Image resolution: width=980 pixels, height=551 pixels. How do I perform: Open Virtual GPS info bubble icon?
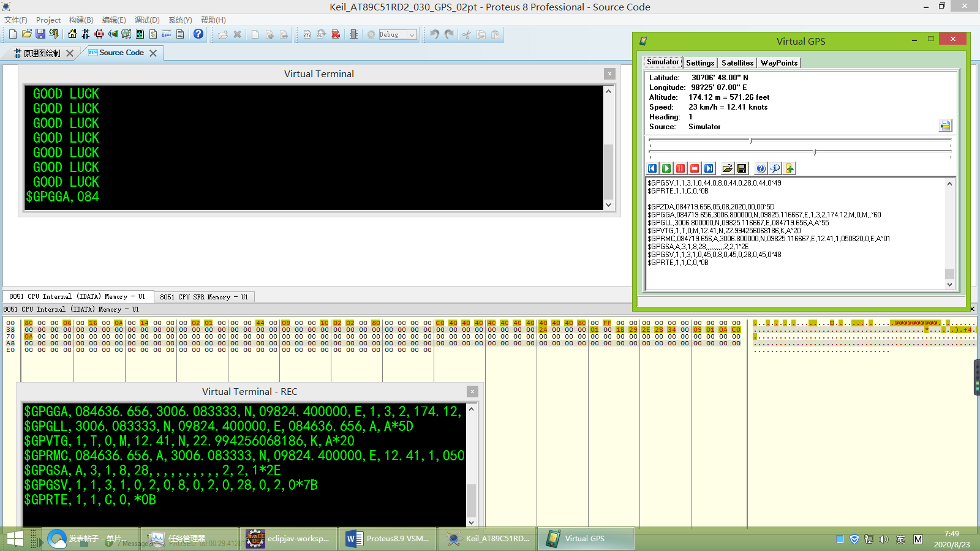tap(775, 168)
